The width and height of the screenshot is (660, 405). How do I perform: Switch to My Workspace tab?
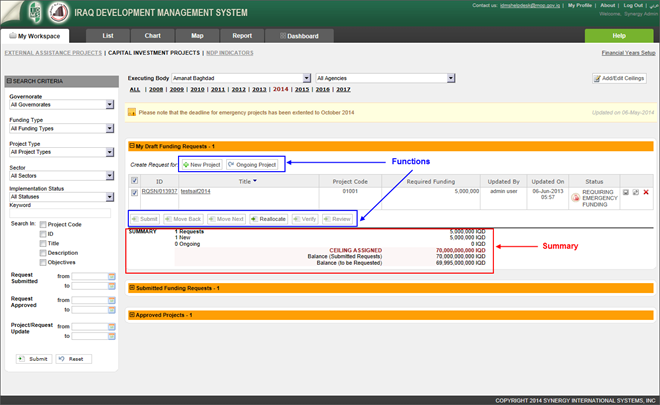point(35,36)
